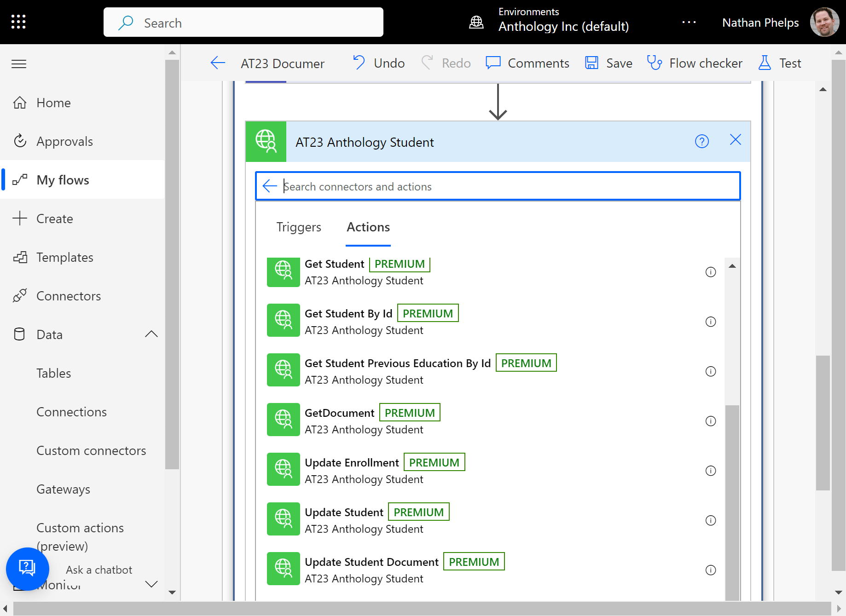This screenshot has width=846, height=616.
Task: Show info for Get Student Previous Education
Action: (711, 371)
